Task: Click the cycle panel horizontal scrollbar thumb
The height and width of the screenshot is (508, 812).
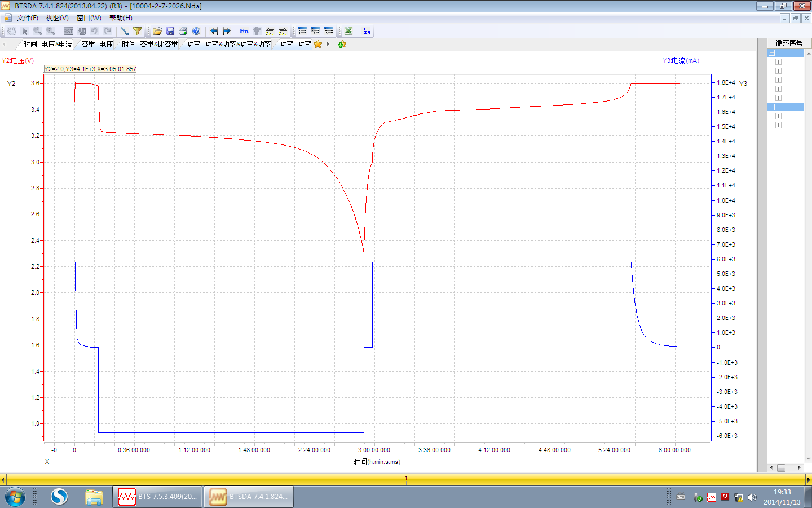Action: click(x=781, y=468)
